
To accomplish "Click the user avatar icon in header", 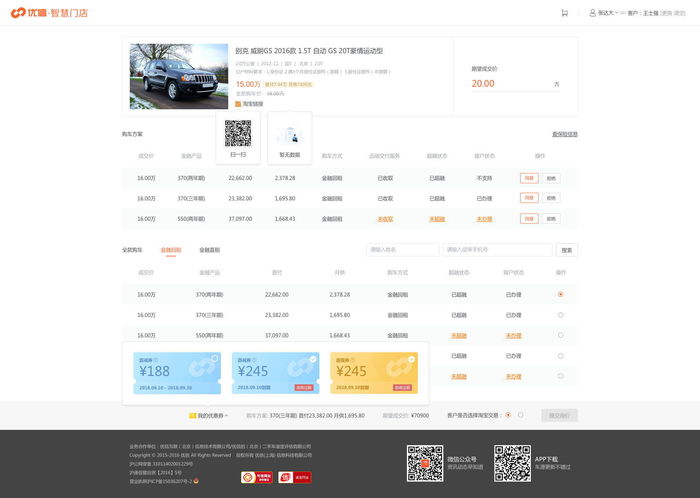I will (x=591, y=13).
